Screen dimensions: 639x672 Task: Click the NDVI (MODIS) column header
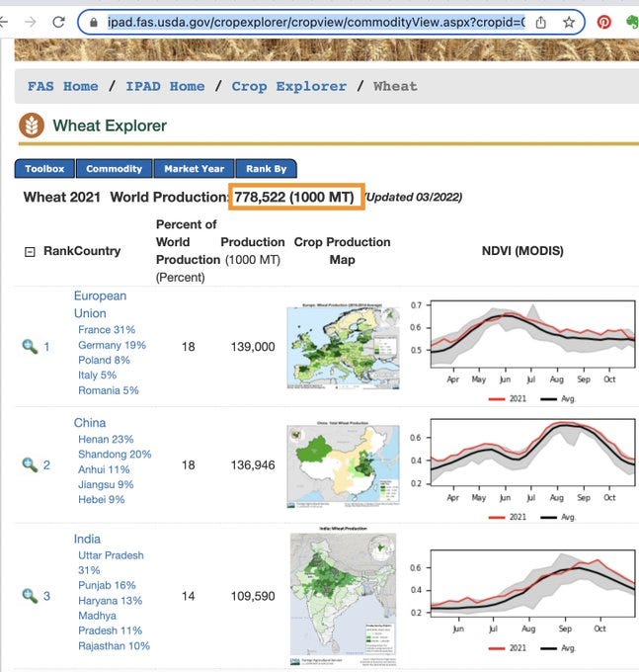522,251
